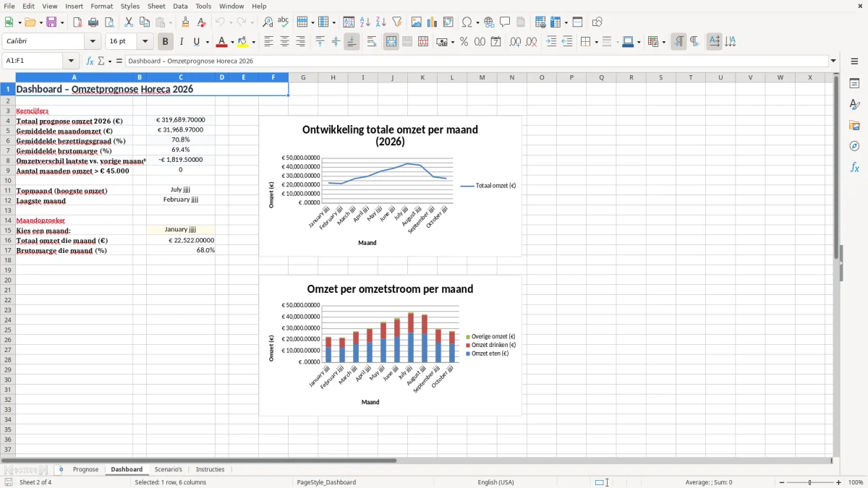Viewport: 868px width, 488px height.
Task: Open Find & Replace icon
Action: coord(268,22)
